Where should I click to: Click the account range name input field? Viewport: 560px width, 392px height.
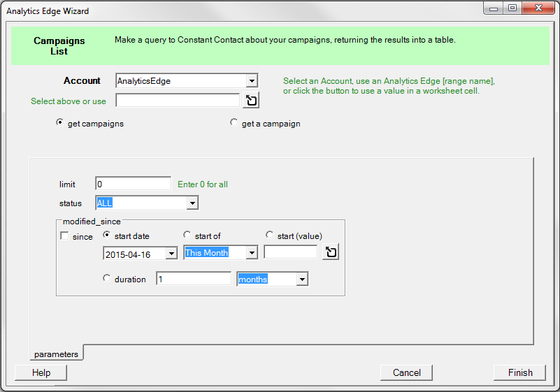178,101
